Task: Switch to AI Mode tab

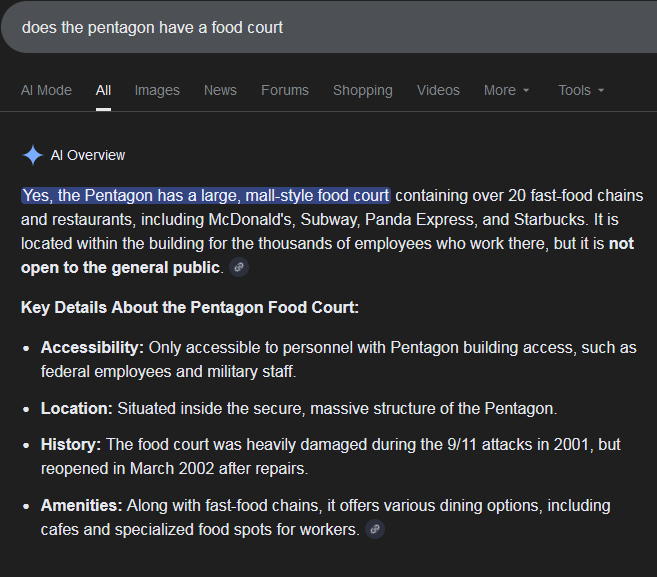Action: 47,91
